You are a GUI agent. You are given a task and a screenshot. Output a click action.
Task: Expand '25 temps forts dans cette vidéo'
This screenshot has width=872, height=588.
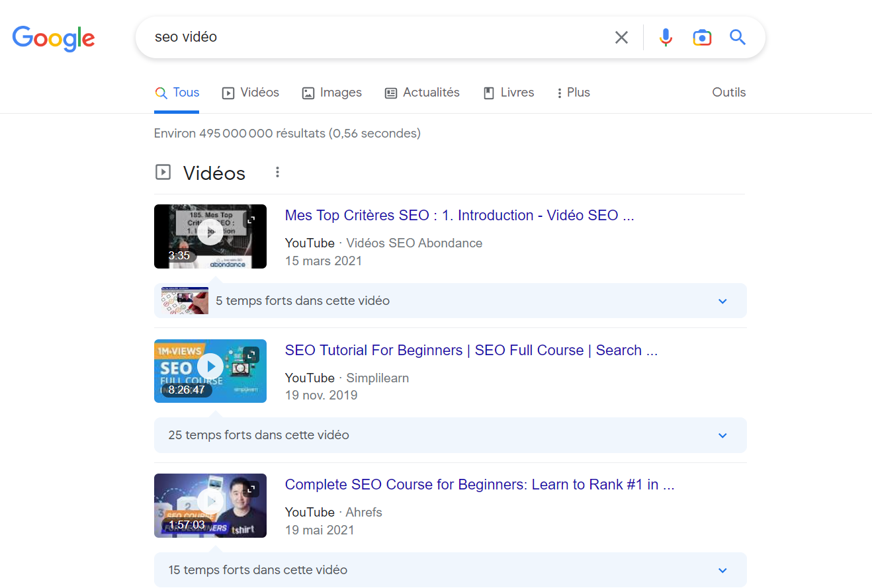[451, 435]
